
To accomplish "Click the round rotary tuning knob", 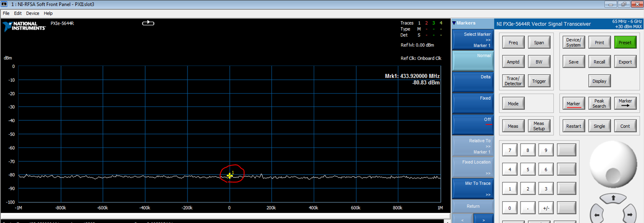I will 613,165.
